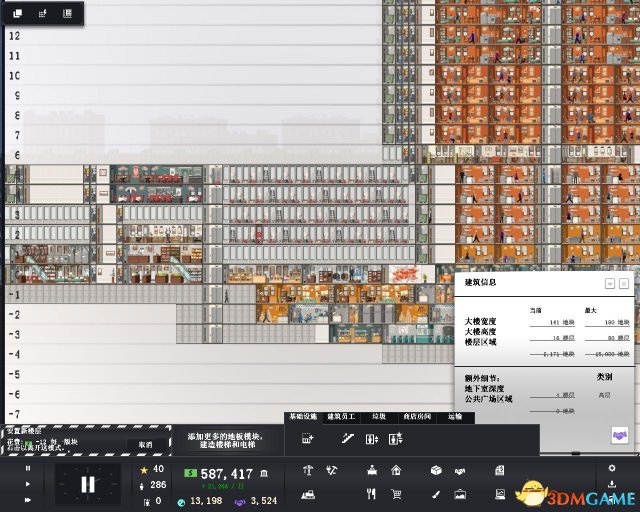Click the money amount 587,417
The image size is (640, 512).
point(227,474)
